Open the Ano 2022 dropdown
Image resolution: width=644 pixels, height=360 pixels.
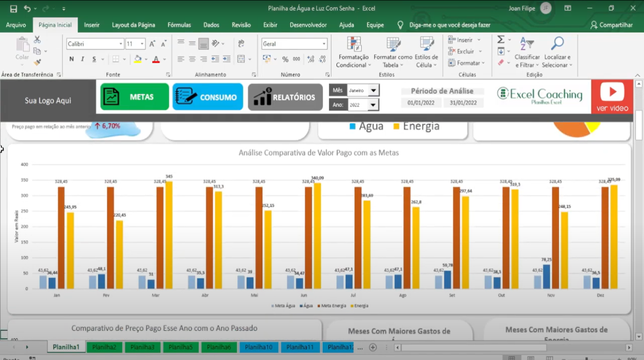(x=373, y=105)
